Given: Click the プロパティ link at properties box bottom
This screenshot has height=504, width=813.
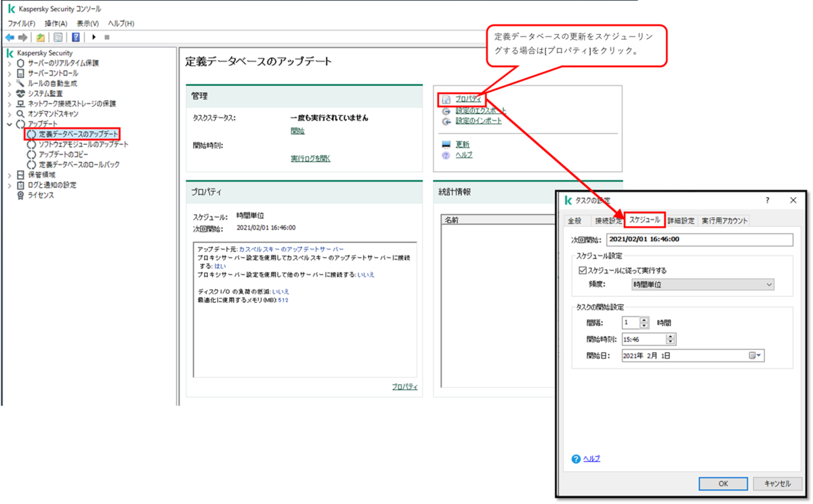Looking at the screenshot, I should coord(404,387).
